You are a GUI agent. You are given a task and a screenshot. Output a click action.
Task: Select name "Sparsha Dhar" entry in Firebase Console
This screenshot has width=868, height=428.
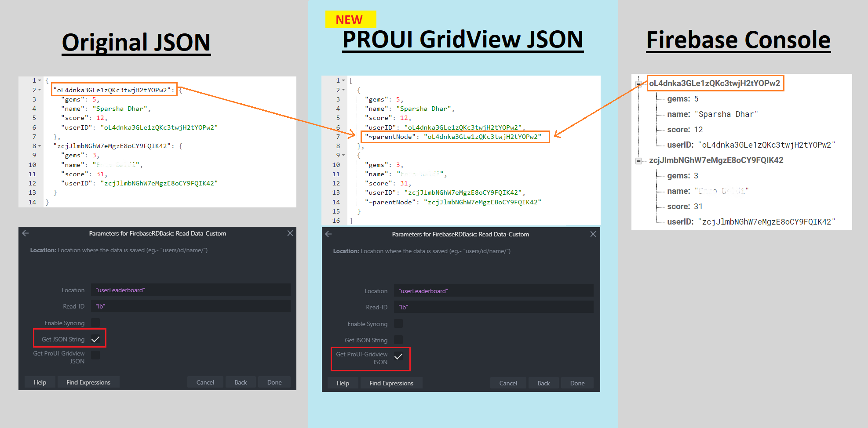tap(712, 114)
